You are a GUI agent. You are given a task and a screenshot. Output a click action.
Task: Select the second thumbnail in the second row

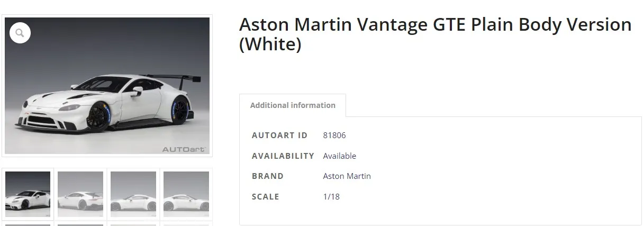(80, 224)
